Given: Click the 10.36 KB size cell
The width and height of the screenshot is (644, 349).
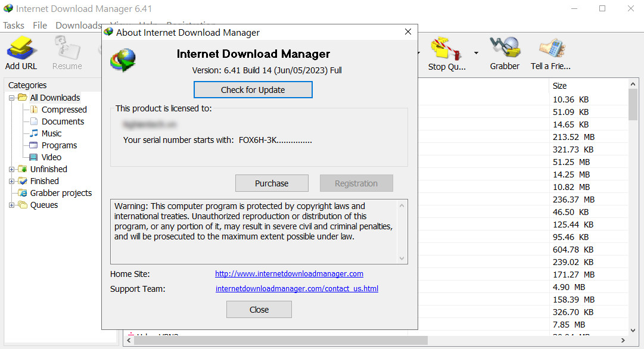Looking at the screenshot, I should point(571,100).
